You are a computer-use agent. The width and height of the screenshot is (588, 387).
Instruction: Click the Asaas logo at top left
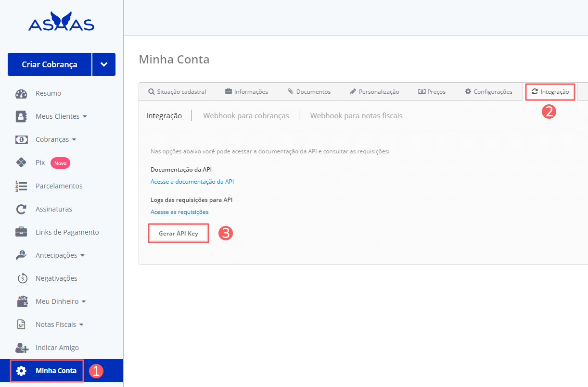(61, 23)
